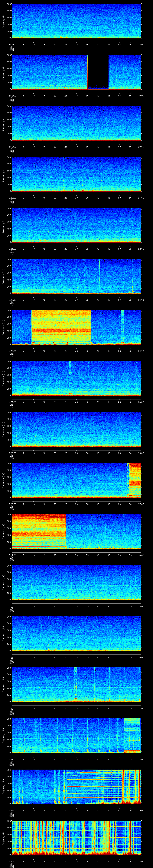This screenshot has height=868, width=153.
Task: Select the 5:23:00 start time label
Action: (12, 351)
